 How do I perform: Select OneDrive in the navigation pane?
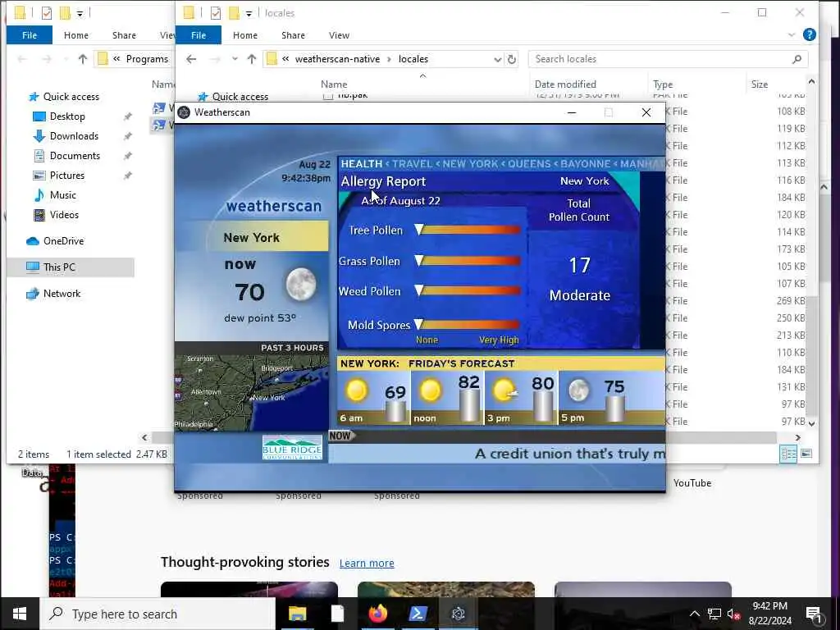(63, 241)
